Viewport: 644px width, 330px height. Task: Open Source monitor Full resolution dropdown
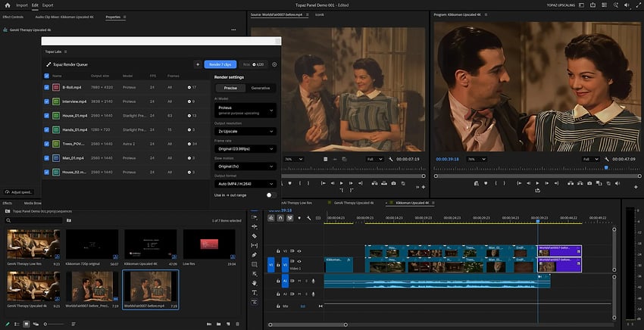tap(374, 159)
